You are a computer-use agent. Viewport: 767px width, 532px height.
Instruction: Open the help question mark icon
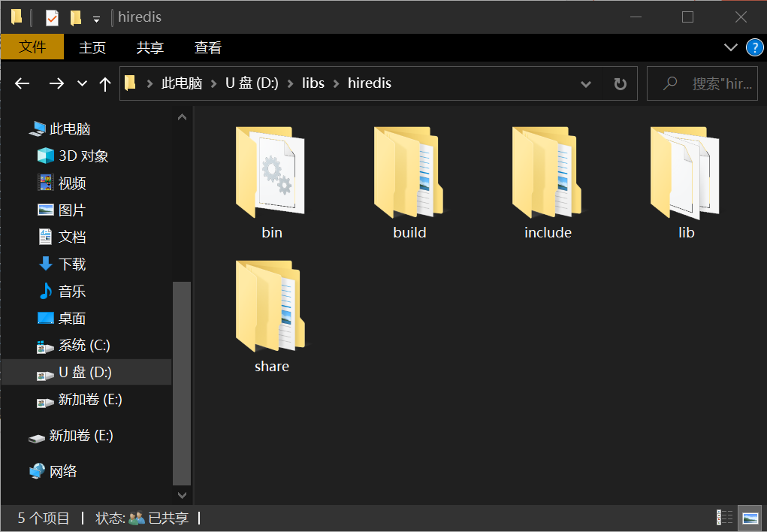[x=754, y=47]
